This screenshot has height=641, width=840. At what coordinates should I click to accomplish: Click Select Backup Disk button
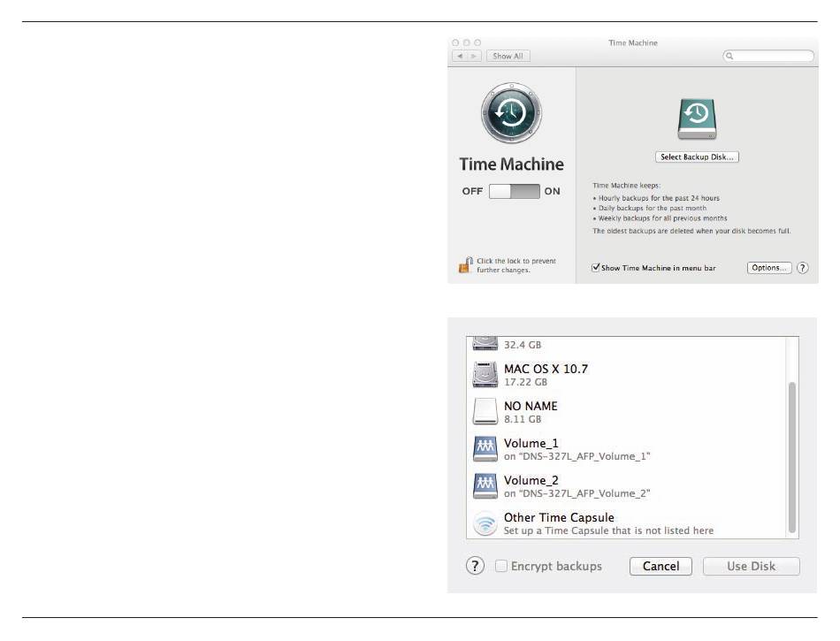click(697, 156)
